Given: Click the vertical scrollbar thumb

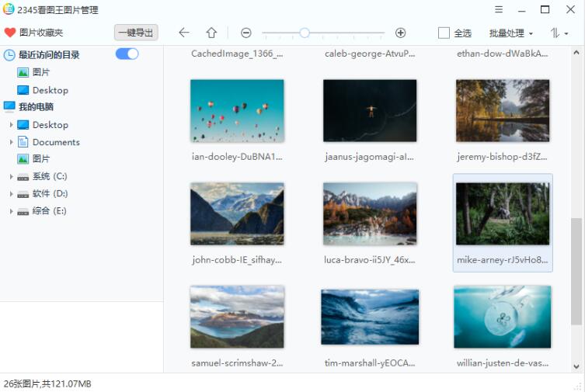Looking at the screenshot, I should coord(576,271).
